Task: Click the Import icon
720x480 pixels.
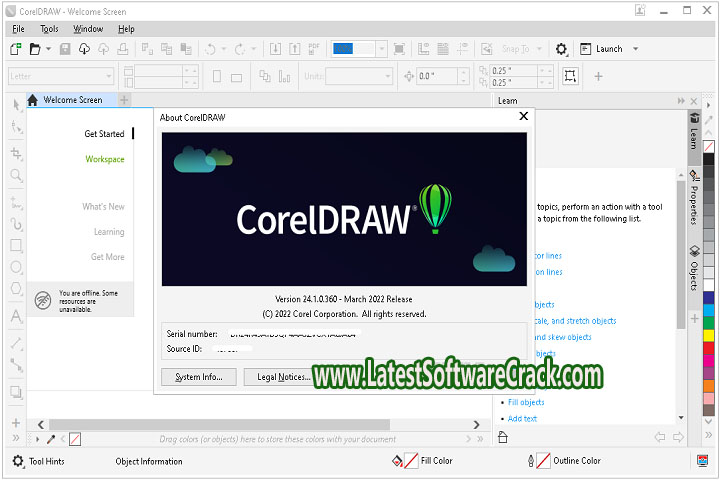Action: [275, 49]
